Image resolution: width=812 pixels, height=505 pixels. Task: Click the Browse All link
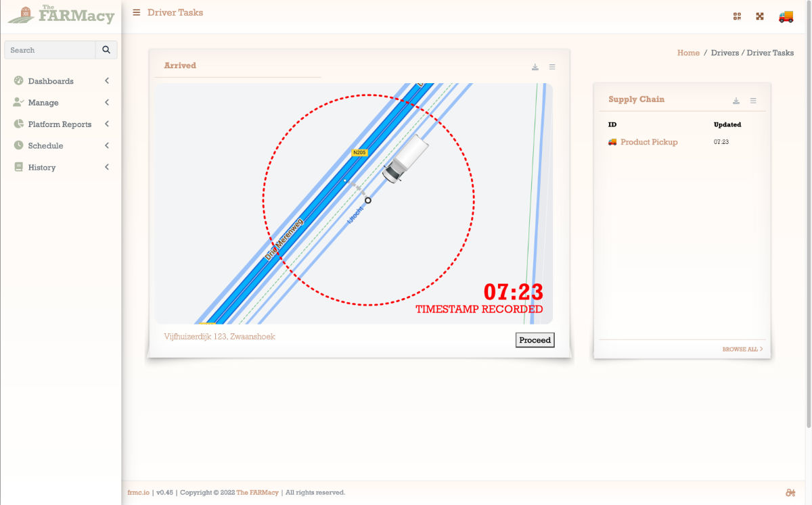pyautogui.click(x=742, y=350)
